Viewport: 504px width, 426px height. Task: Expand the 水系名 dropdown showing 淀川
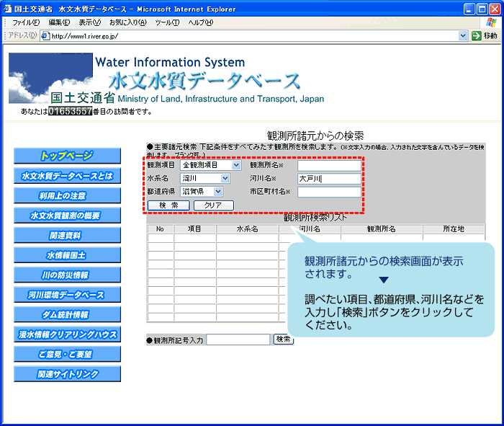coord(225,178)
